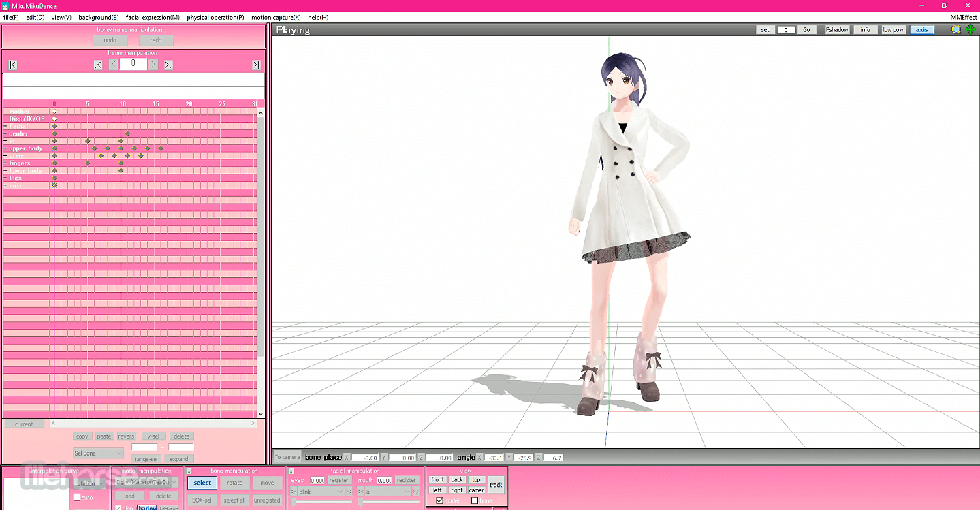The width and height of the screenshot is (980, 510).
Task: Go to the next keyframe (>. button)
Action: (168, 65)
